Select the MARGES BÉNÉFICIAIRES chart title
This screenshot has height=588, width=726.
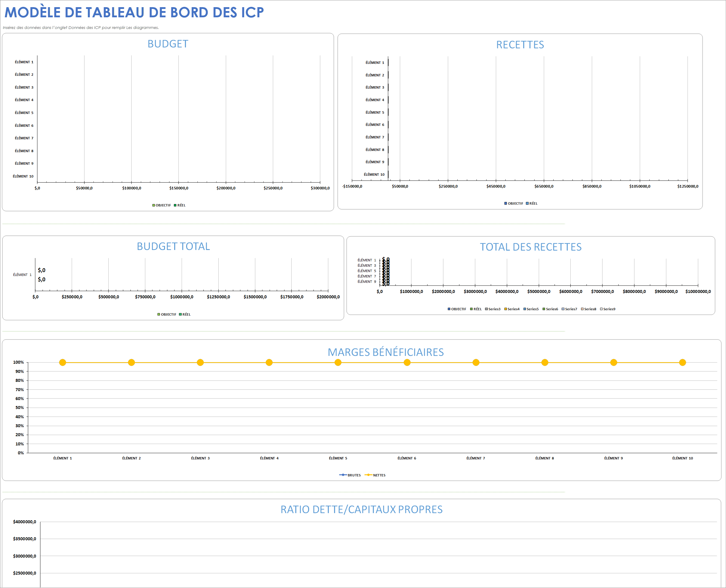(386, 352)
